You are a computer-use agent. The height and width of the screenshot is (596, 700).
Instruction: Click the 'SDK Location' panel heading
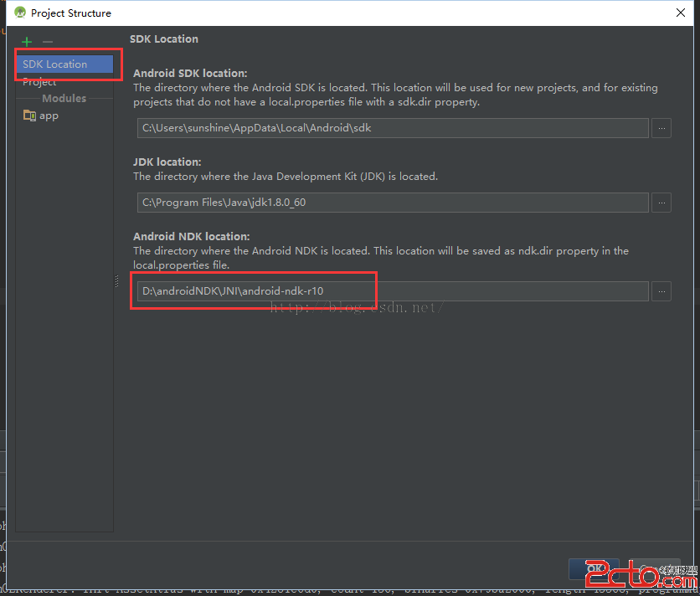[x=164, y=39]
